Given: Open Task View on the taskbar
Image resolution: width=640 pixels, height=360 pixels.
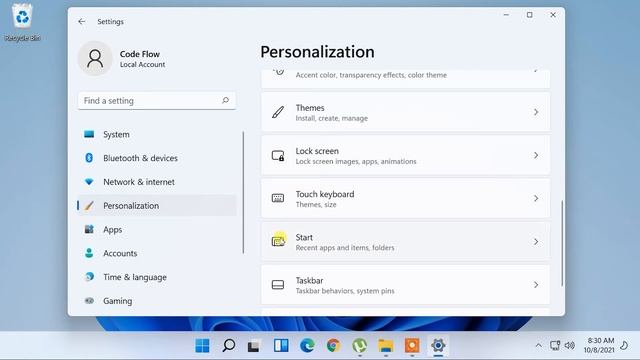Looking at the screenshot, I should (x=254, y=346).
